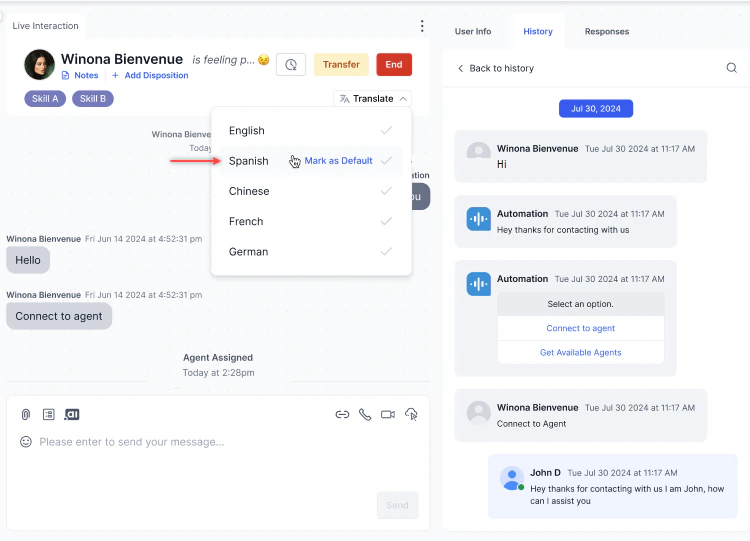This screenshot has height=541, width=750.
Task: End the live interaction
Action: pos(394,65)
